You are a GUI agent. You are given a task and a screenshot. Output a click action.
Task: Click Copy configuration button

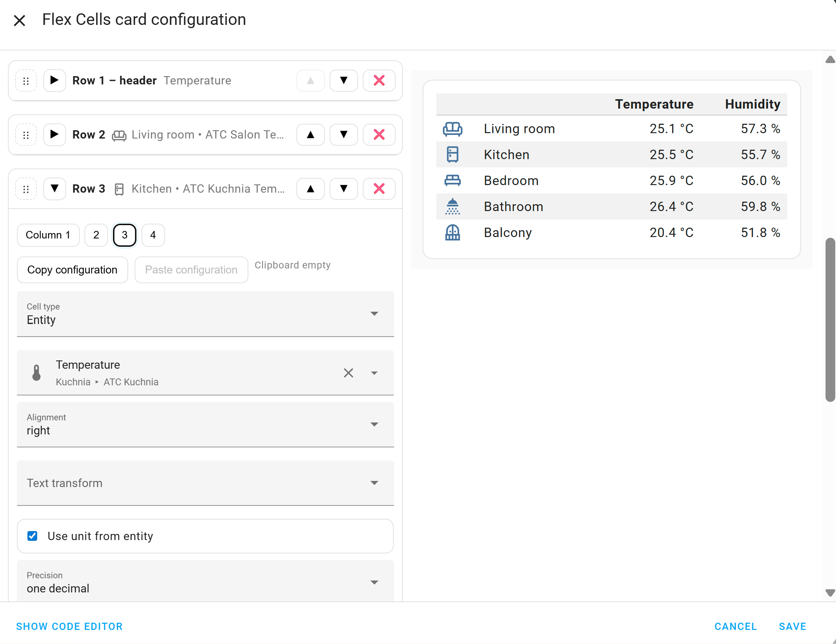[x=72, y=270]
